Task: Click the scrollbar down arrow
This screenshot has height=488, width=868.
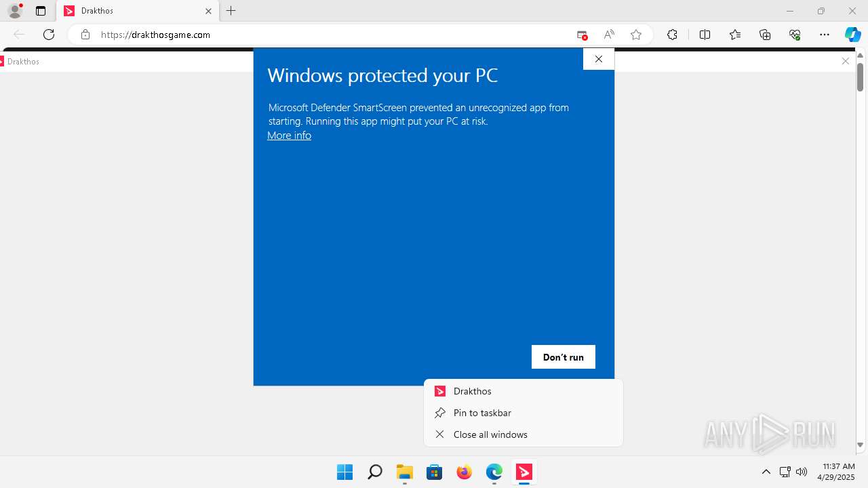Action: (861, 445)
